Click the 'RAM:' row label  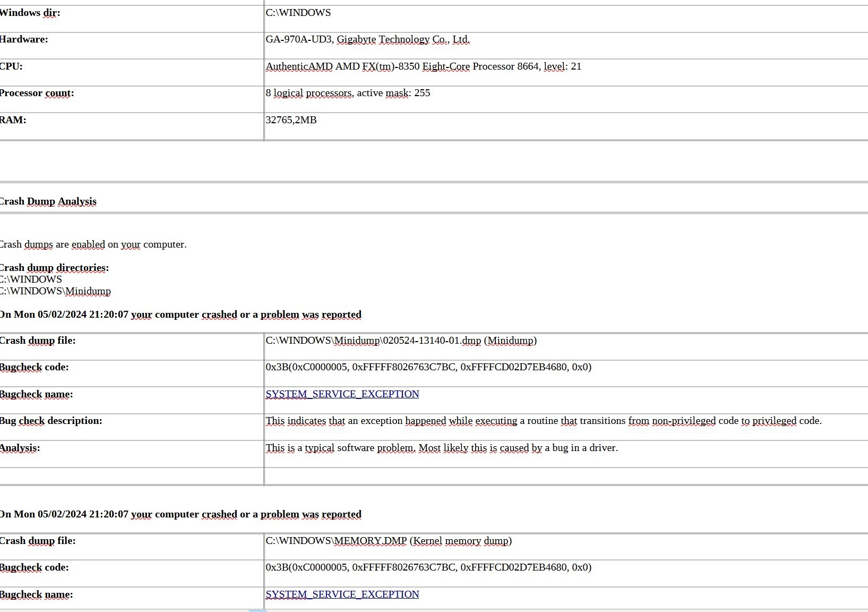[13, 120]
